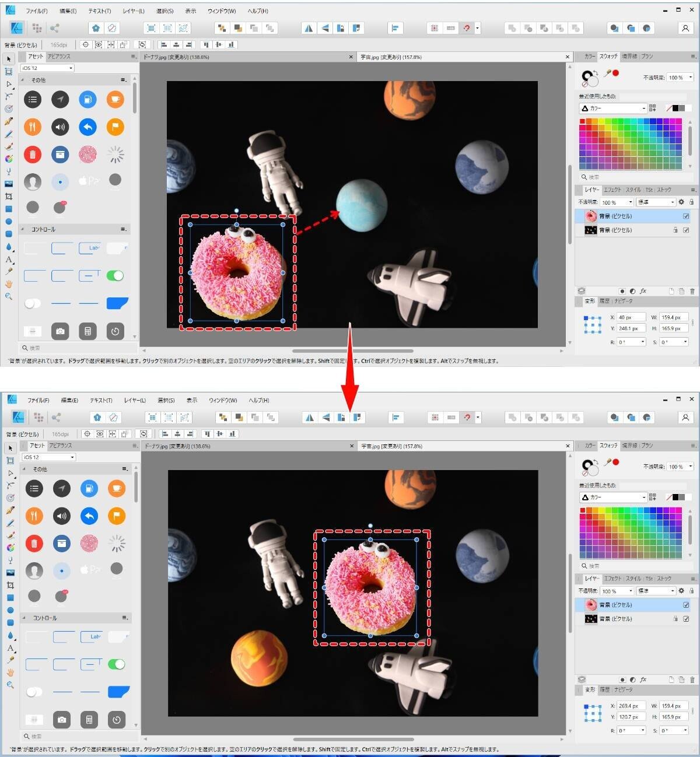Choose the blue undo arrow asset, bottom window
Image resolution: width=700 pixels, height=757 pixels.
[89, 516]
